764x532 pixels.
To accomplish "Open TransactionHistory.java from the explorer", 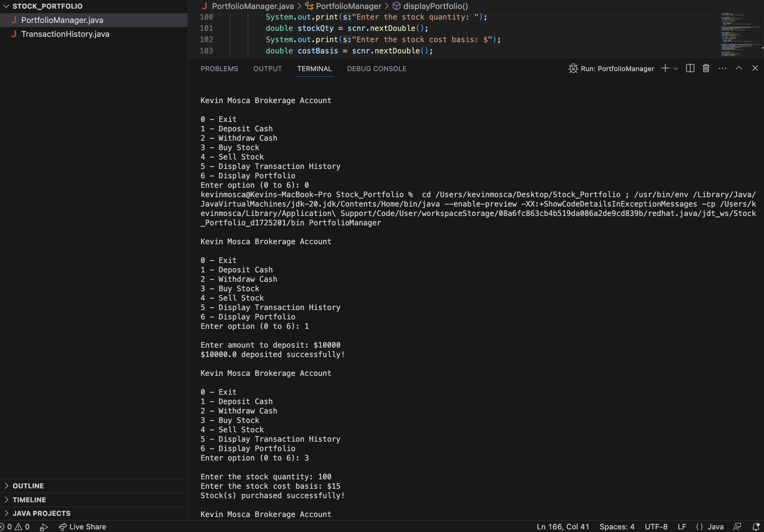I will point(65,34).
